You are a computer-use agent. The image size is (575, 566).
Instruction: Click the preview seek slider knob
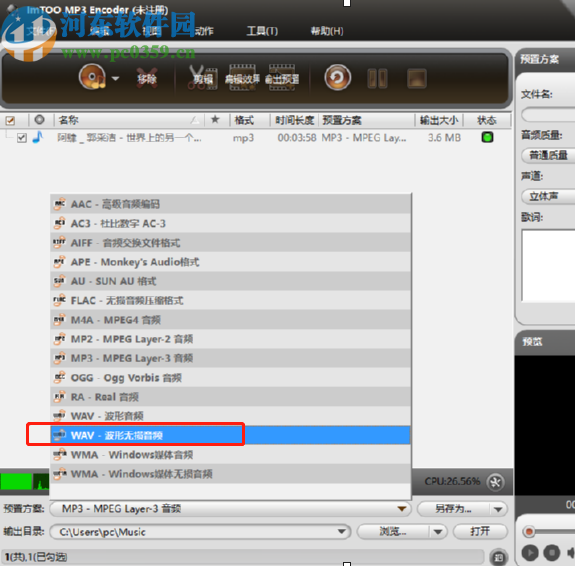[529, 531]
